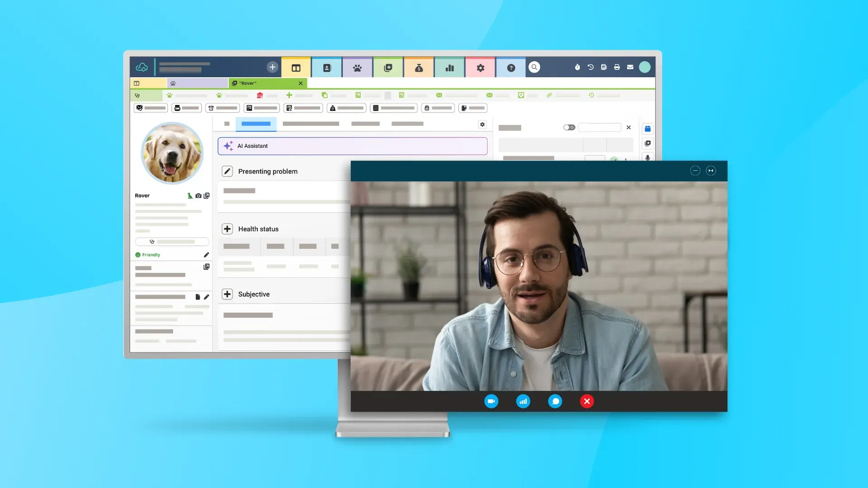Viewport: 868px width, 488px height.
Task: Click the signal bars button in call window
Action: 523,401
